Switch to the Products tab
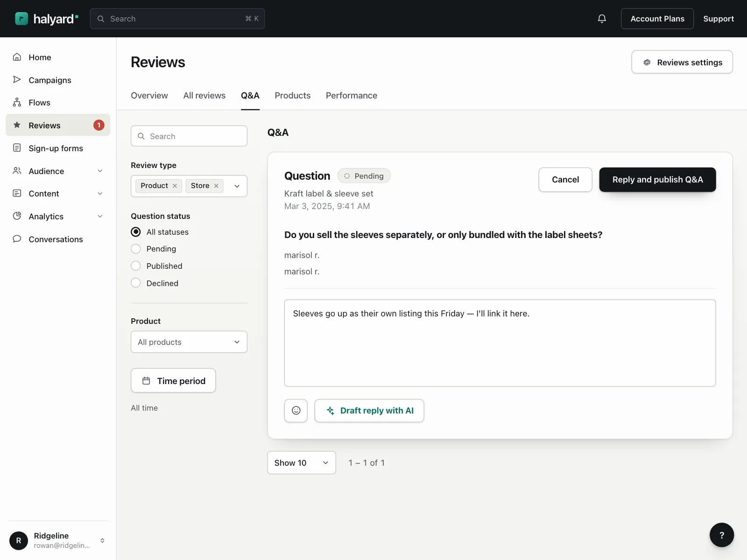 293,96
